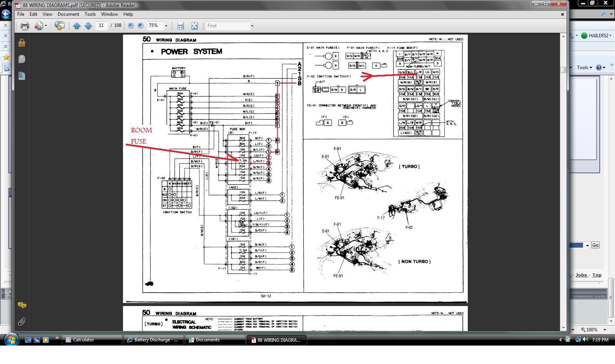Click the Print icon in toolbar

pyautogui.click(x=25, y=26)
